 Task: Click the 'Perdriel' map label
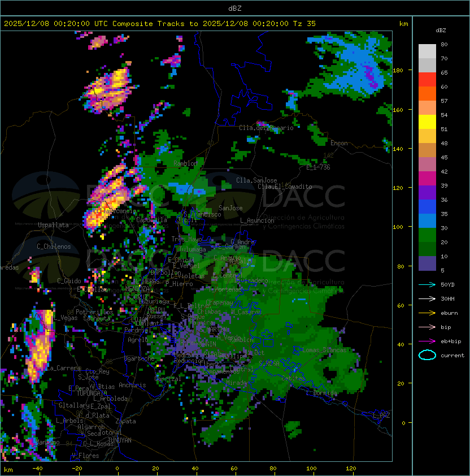[x=138, y=330]
